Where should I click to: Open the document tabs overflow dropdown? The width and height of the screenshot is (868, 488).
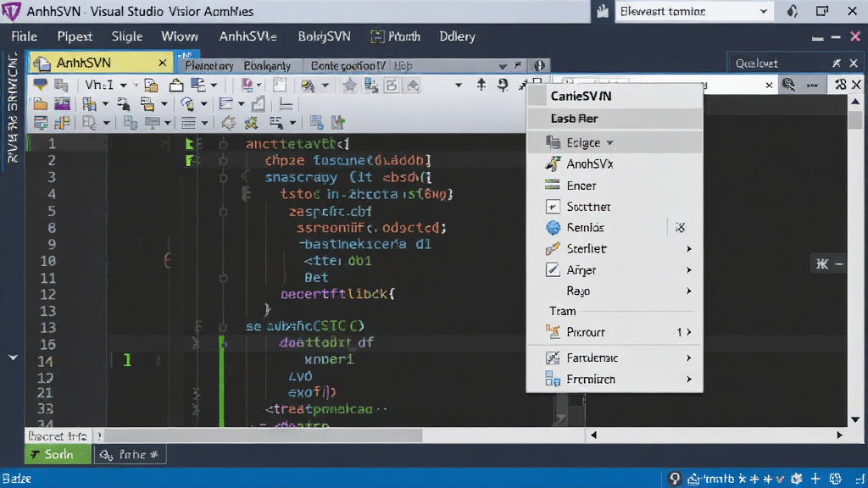502,66
